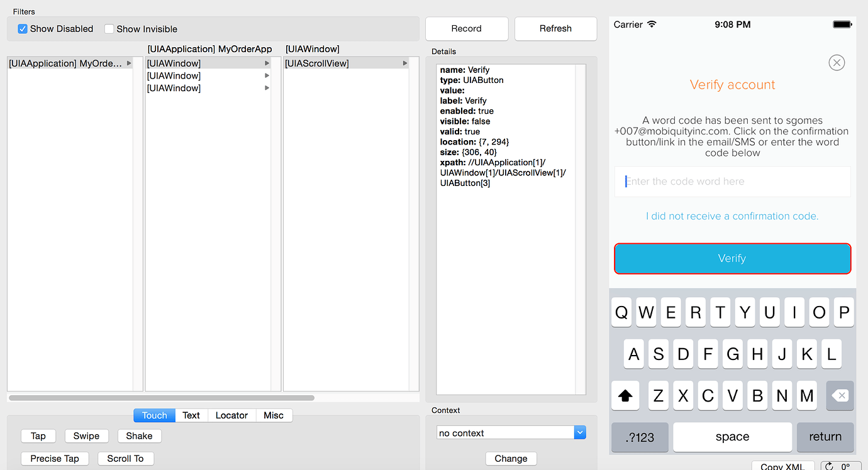Click the battery icon in the status bar

tap(842, 24)
